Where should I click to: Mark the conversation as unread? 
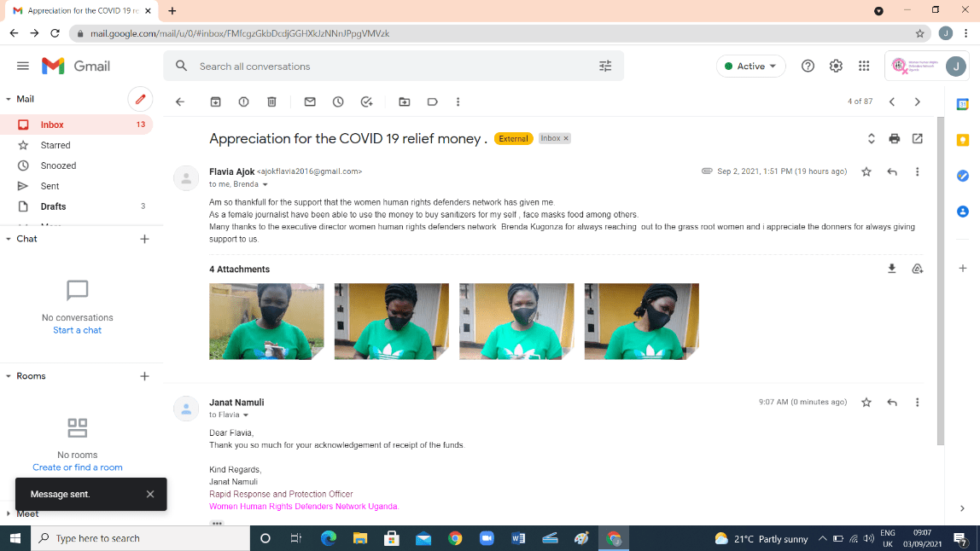310,101
